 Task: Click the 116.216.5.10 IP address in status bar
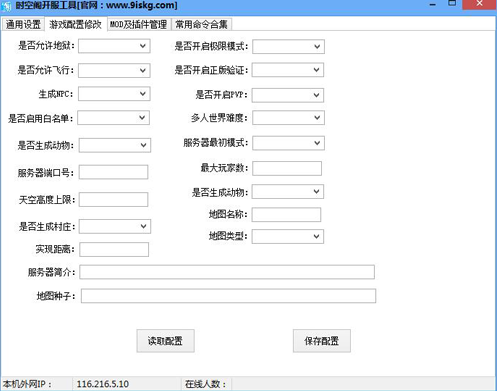pyautogui.click(x=103, y=384)
